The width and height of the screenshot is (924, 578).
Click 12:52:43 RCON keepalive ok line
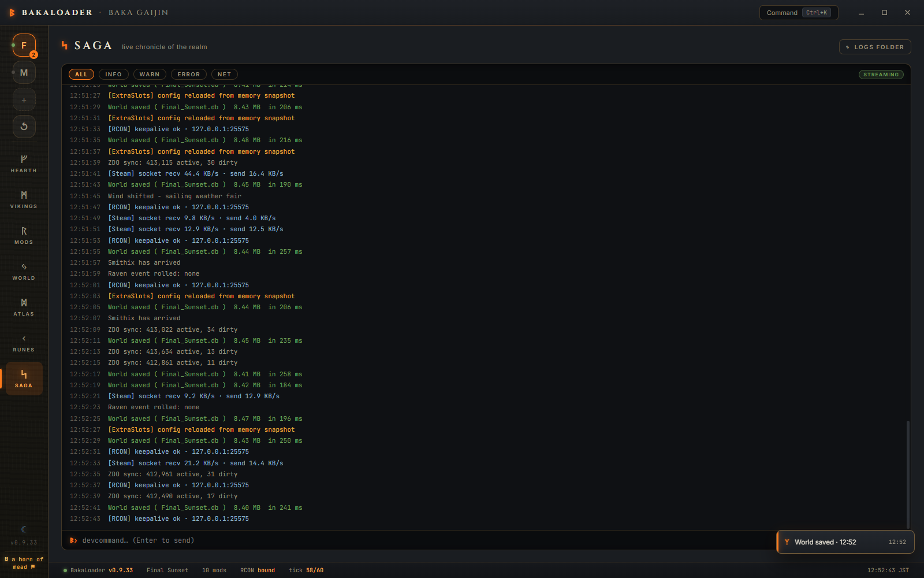coord(178,519)
